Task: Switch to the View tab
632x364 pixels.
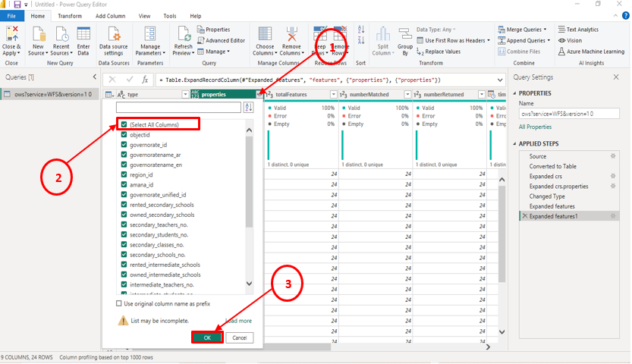Action: coord(144,16)
